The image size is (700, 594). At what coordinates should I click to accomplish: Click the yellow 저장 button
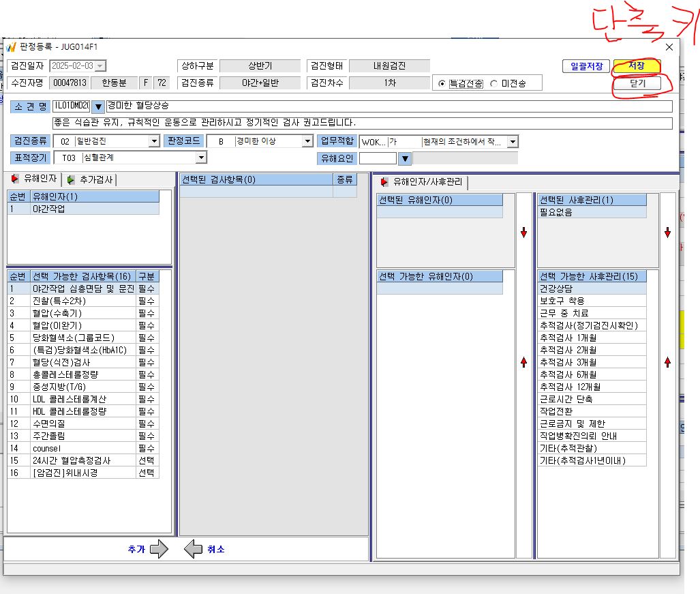[637, 66]
